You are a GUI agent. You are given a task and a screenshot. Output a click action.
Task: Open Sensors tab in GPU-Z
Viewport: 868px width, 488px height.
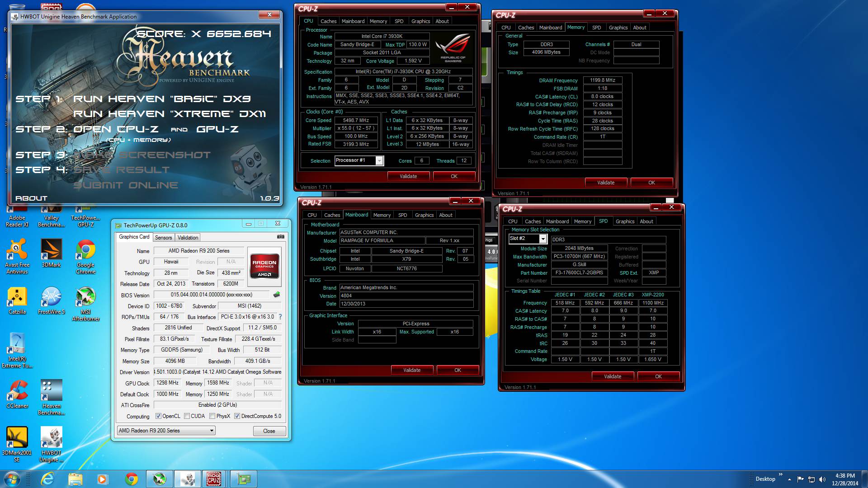[x=163, y=238]
